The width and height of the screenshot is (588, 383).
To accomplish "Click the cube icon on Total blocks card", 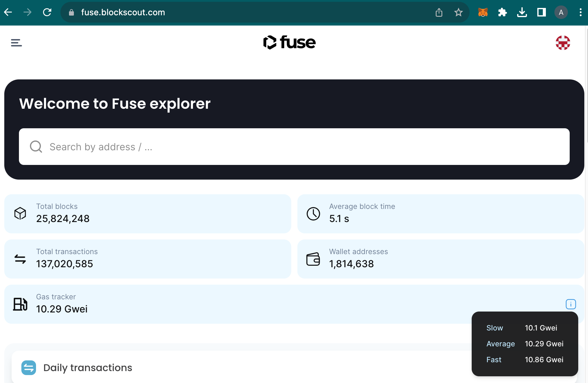I will 20,213.
